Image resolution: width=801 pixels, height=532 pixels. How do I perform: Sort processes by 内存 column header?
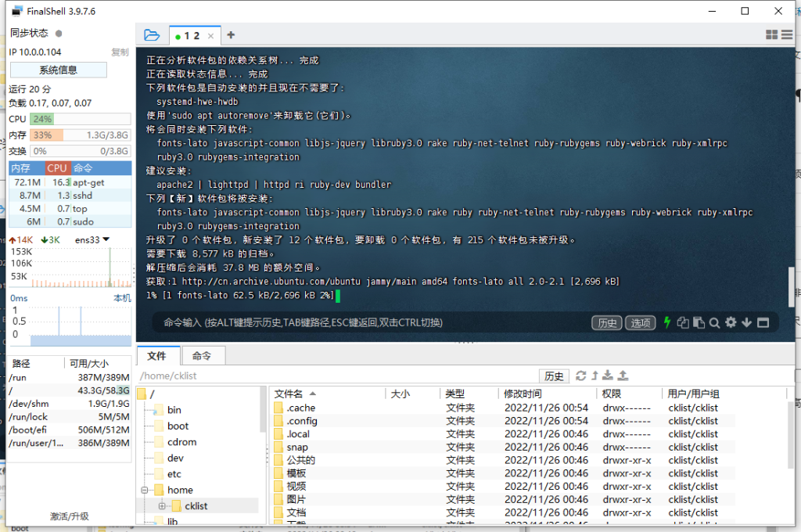(x=26, y=168)
